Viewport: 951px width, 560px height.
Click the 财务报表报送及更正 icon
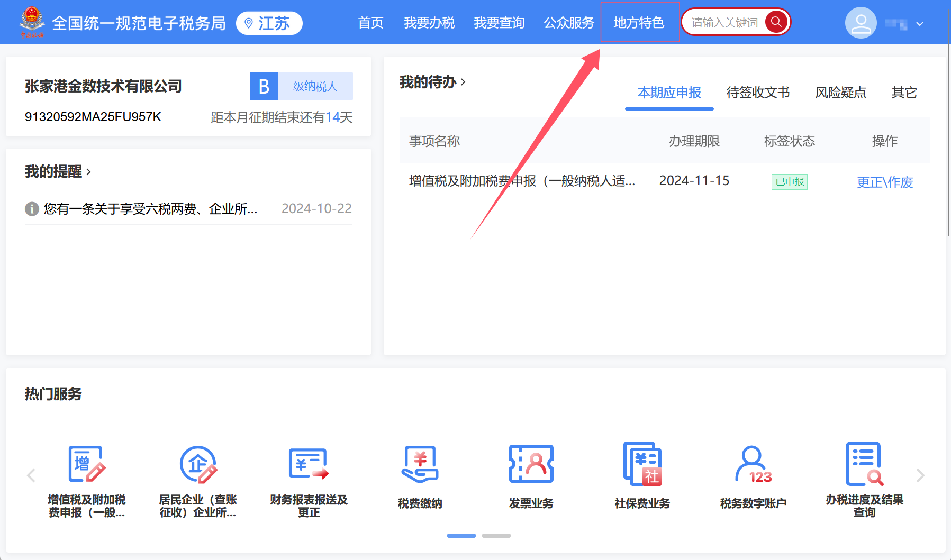tap(309, 465)
